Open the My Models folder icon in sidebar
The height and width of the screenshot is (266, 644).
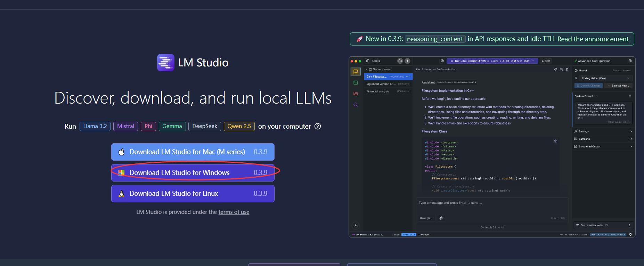click(x=356, y=94)
